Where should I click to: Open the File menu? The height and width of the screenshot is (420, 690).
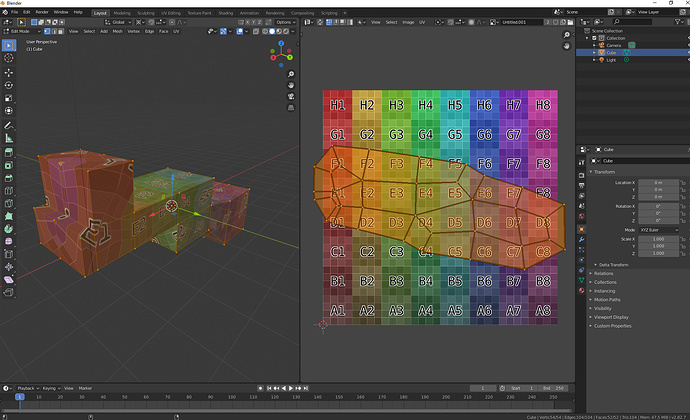15,12
